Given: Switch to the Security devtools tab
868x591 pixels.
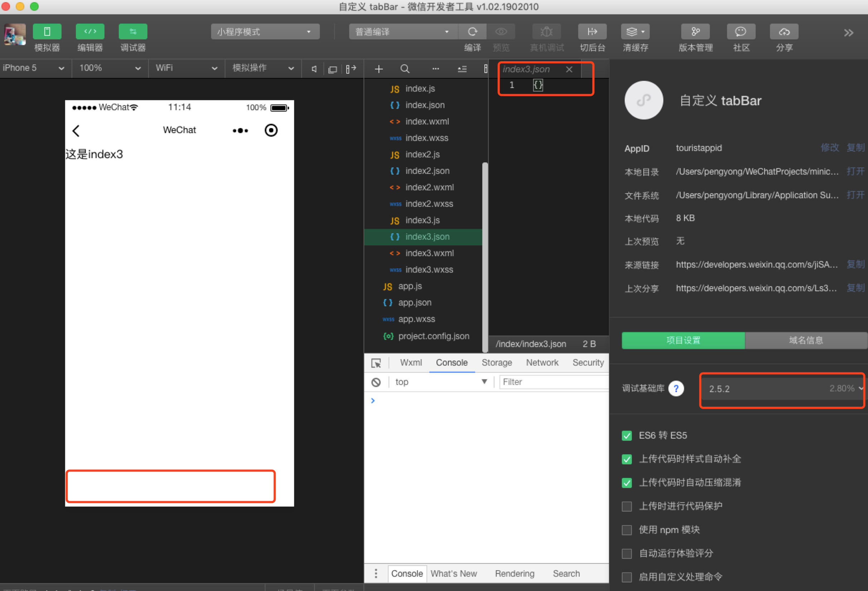Looking at the screenshot, I should [x=588, y=362].
